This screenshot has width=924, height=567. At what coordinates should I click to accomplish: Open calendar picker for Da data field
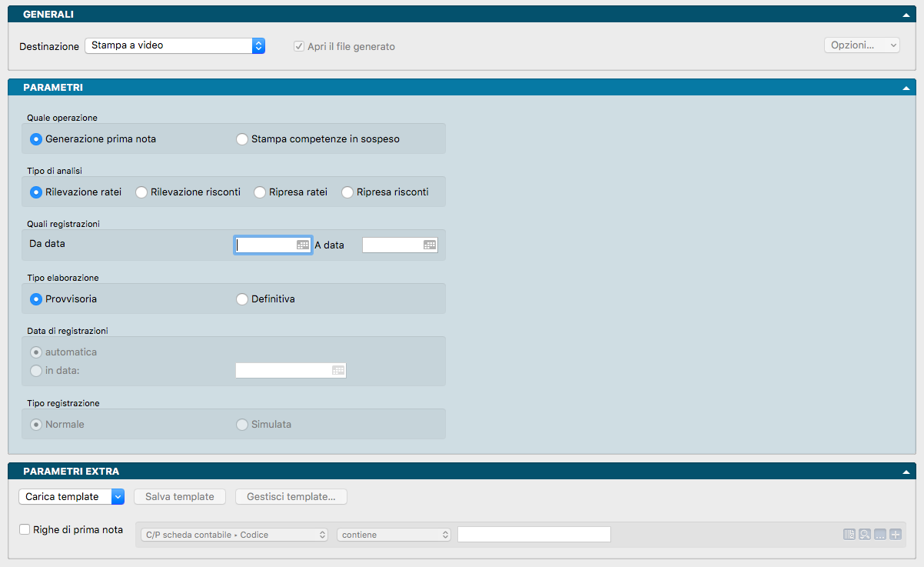pyautogui.click(x=303, y=245)
